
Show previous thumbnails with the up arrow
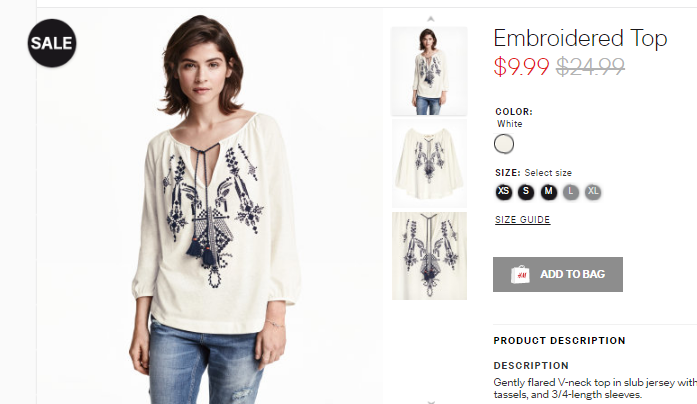click(x=430, y=19)
